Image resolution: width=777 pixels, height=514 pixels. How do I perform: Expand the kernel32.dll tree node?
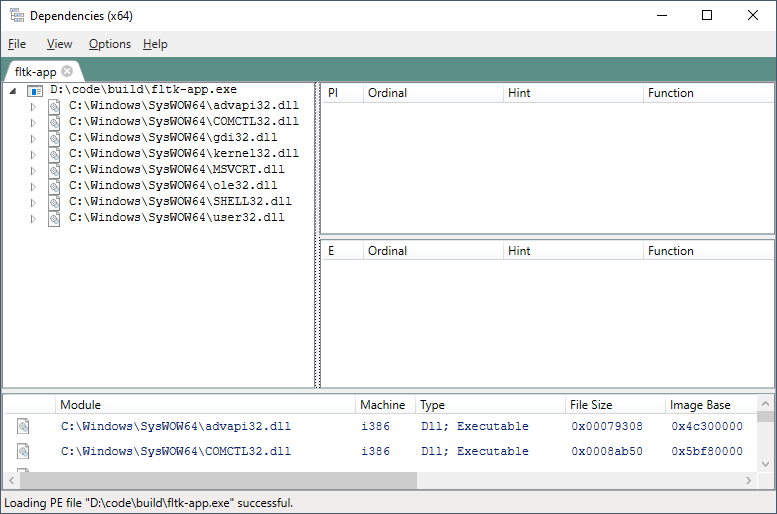[33, 154]
